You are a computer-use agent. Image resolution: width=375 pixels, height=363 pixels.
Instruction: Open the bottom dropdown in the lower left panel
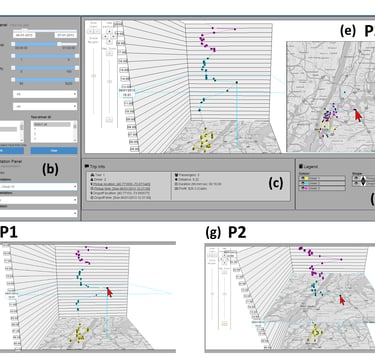pyautogui.click(x=38, y=213)
